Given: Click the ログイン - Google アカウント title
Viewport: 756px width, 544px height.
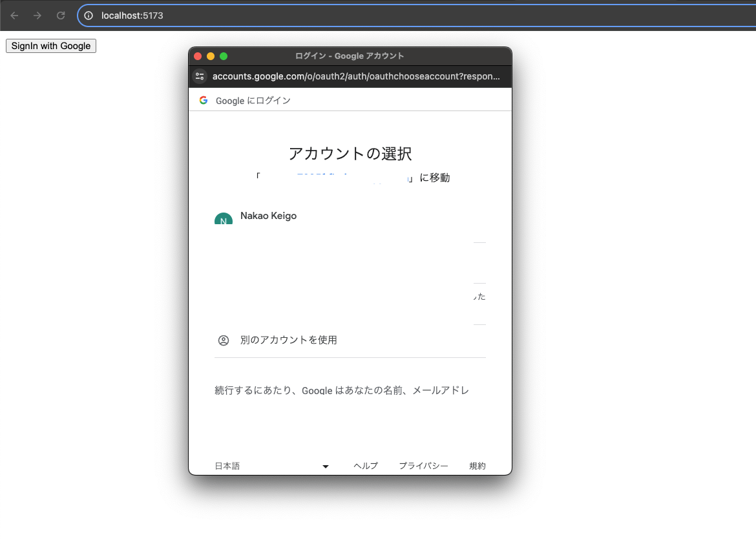Looking at the screenshot, I should [350, 56].
